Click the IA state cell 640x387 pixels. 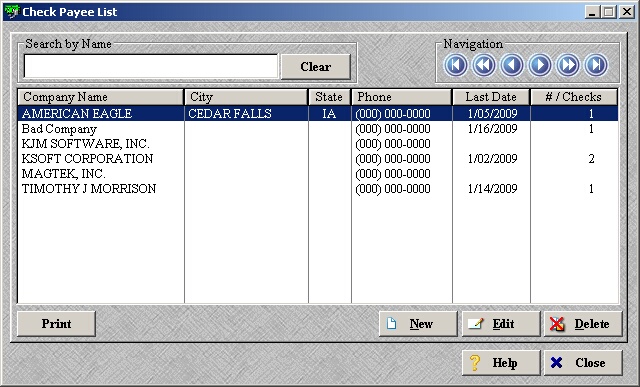coord(329,113)
